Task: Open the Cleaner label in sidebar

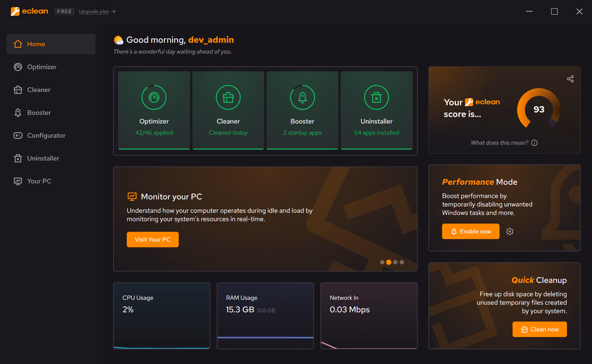Action: [39, 90]
